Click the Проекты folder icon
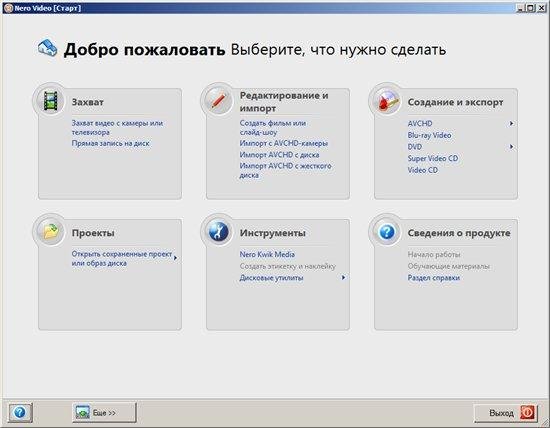Viewport: 550px width, 428px height. point(50,232)
